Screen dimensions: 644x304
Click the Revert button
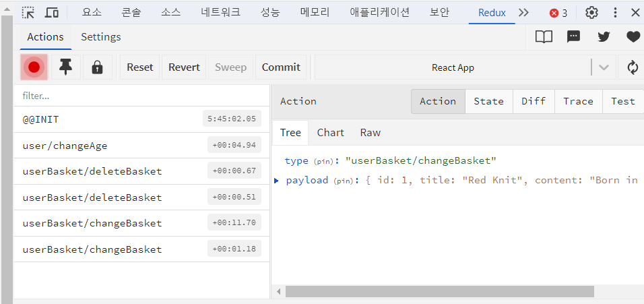pyautogui.click(x=184, y=67)
